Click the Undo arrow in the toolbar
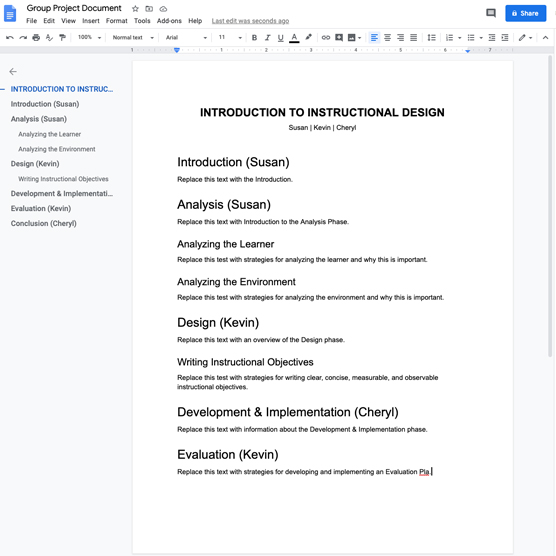Screen dimensions: 556x556 (10, 38)
